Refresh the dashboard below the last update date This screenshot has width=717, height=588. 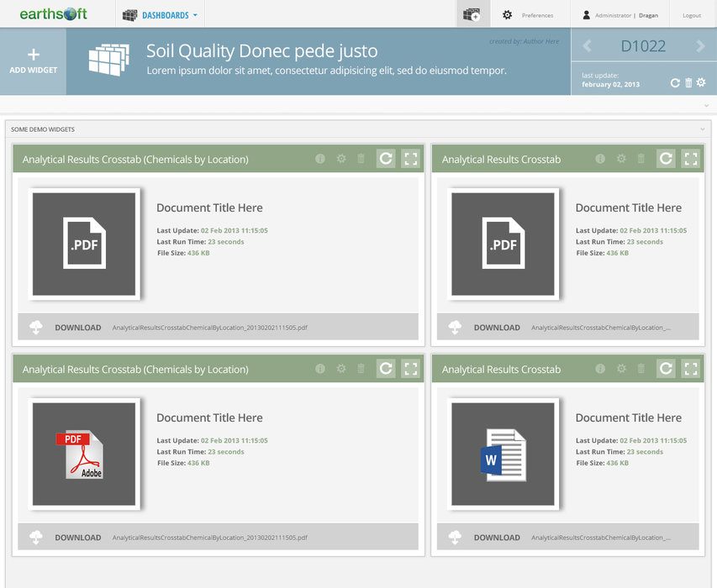[675, 82]
